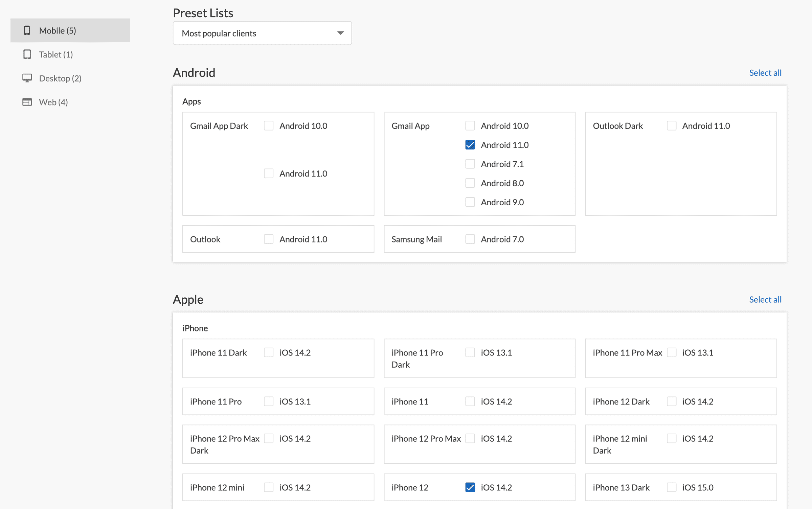Uncheck Android 11.0 under Gmail App
This screenshot has width=812, height=509.
click(470, 145)
